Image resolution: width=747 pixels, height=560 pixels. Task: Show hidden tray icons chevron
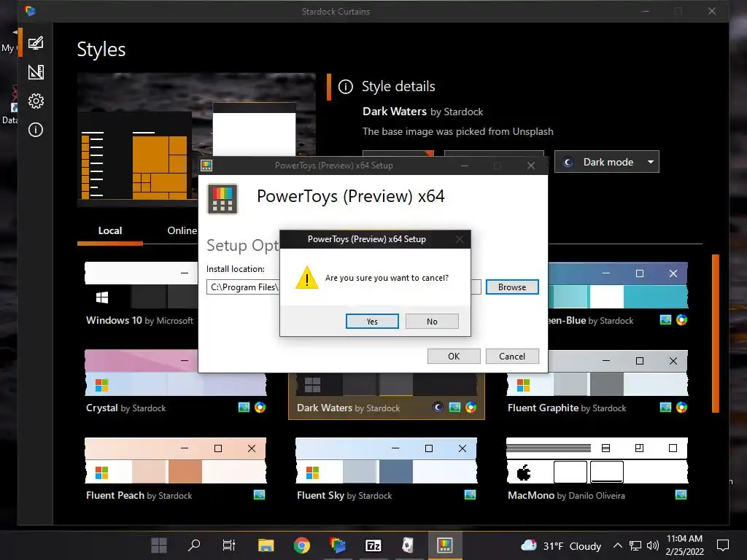click(617, 545)
